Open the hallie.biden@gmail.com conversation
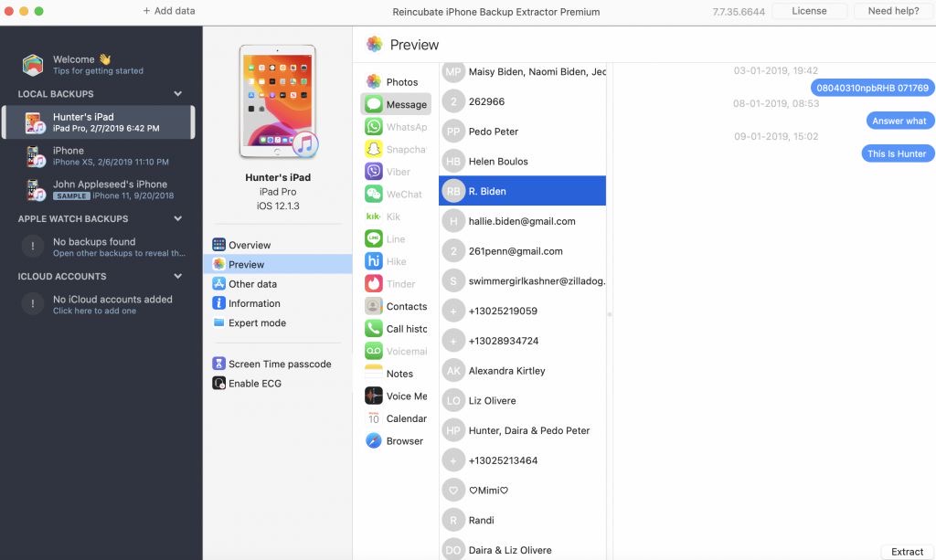The width and height of the screenshot is (936, 560). [522, 221]
